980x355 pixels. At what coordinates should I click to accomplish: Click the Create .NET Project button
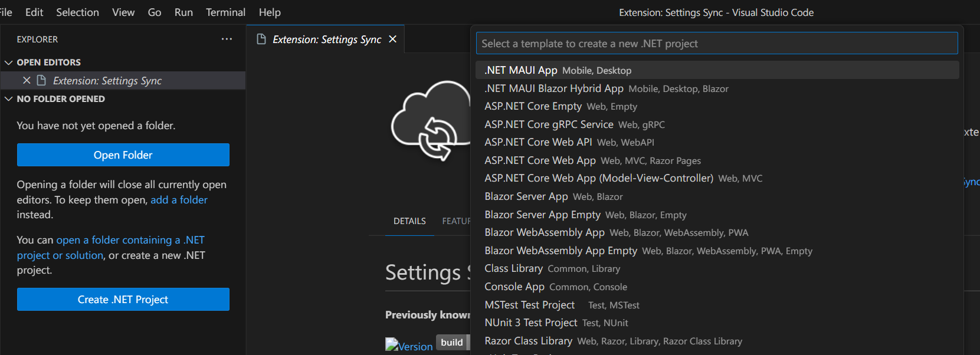(123, 300)
